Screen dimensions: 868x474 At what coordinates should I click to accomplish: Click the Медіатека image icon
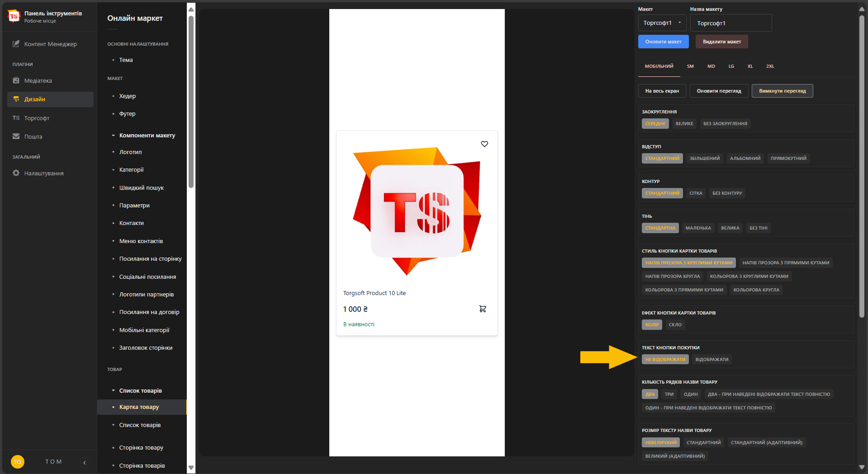coord(16,80)
